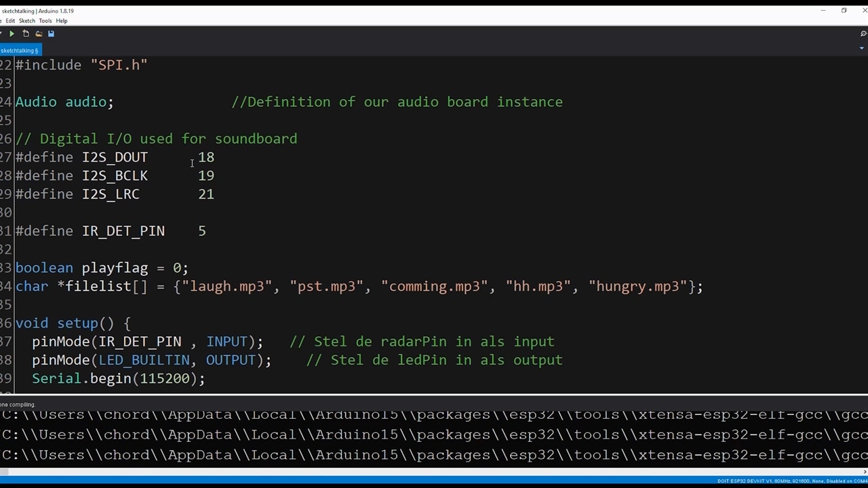The height and width of the screenshot is (488, 868).
Task: Restore down the Arduino window
Action: (x=844, y=11)
